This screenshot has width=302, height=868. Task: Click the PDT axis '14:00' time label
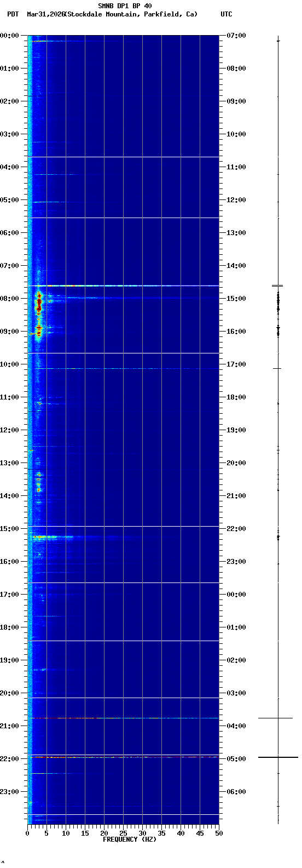10,496
